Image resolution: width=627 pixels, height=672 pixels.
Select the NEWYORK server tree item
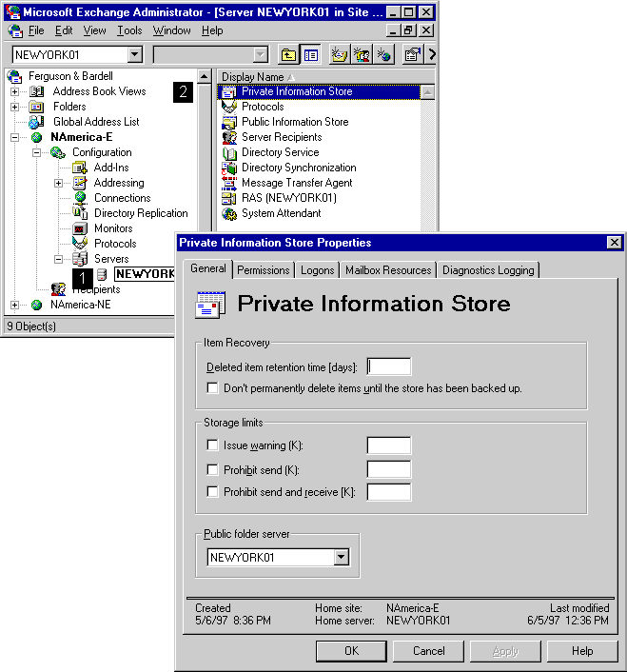tap(145, 274)
